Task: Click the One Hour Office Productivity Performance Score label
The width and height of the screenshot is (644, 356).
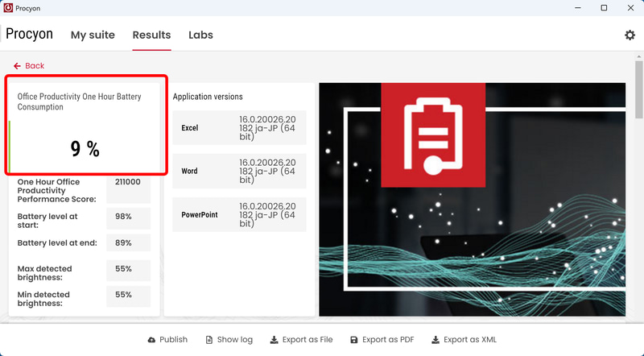Action: pyautogui.click(x=56, y=190)
